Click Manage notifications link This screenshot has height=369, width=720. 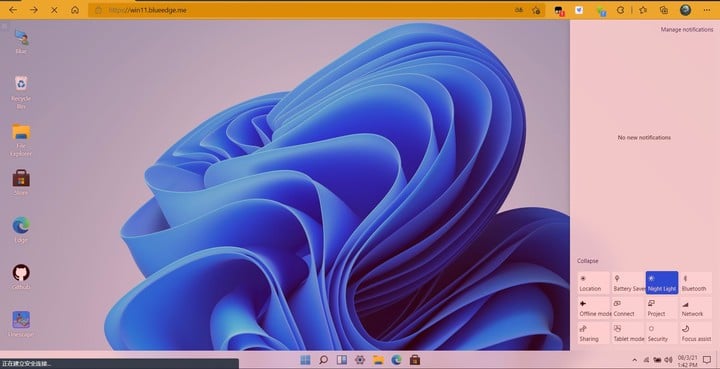point(687,29)
